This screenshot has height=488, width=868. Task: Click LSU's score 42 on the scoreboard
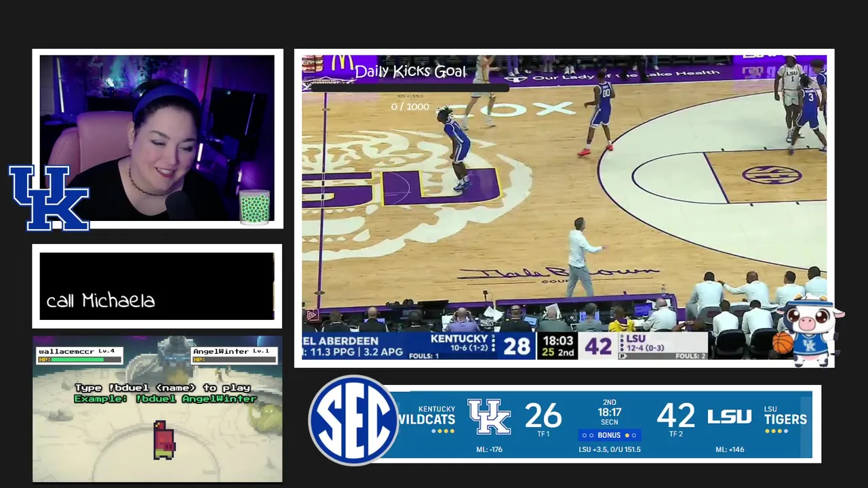tap(676, 415)
